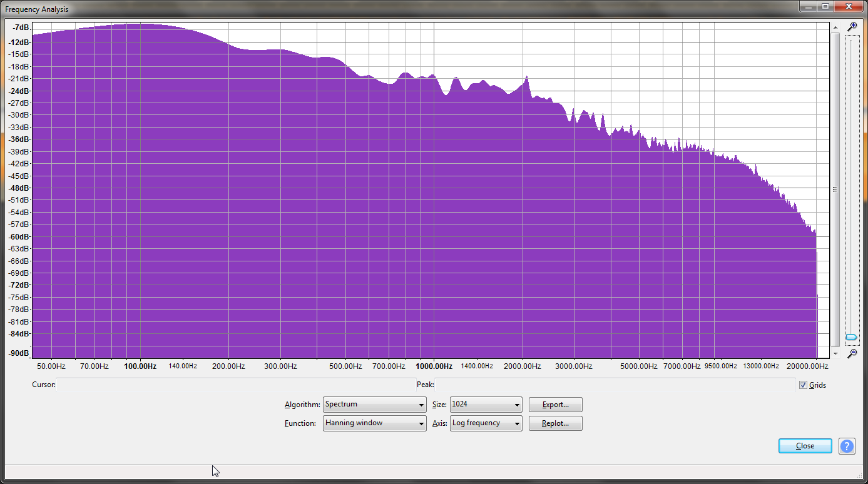Click the Frequency Analysis window title
This screenshot has width=868, height=484.
pyautogui.click(x=37, y=9)
